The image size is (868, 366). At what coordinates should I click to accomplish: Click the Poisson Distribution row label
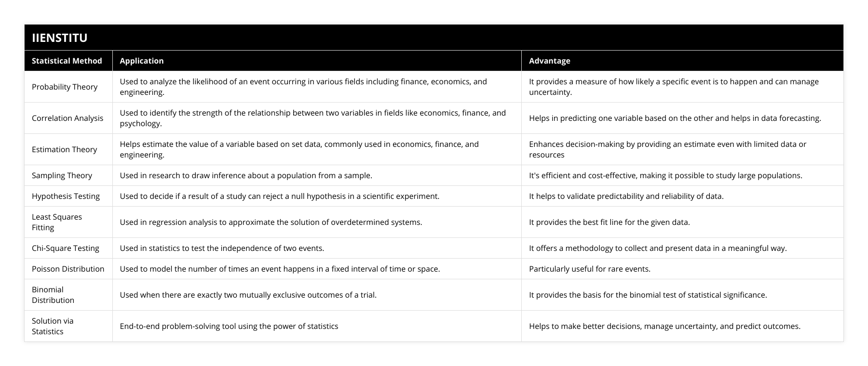pyautogui.click(x=68, y=269)
